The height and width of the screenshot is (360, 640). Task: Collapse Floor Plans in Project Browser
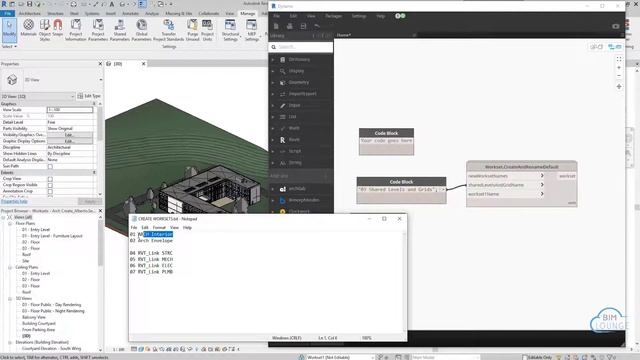(10, 224)
